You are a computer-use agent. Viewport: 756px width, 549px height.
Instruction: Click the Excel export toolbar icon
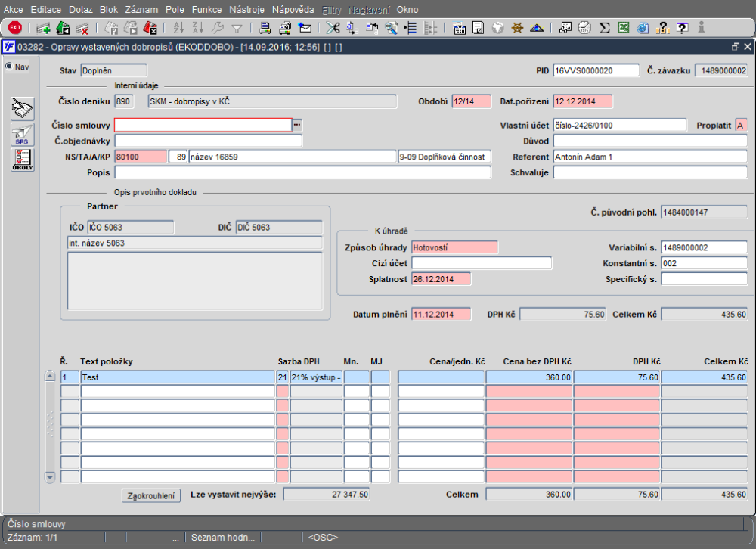624,28
